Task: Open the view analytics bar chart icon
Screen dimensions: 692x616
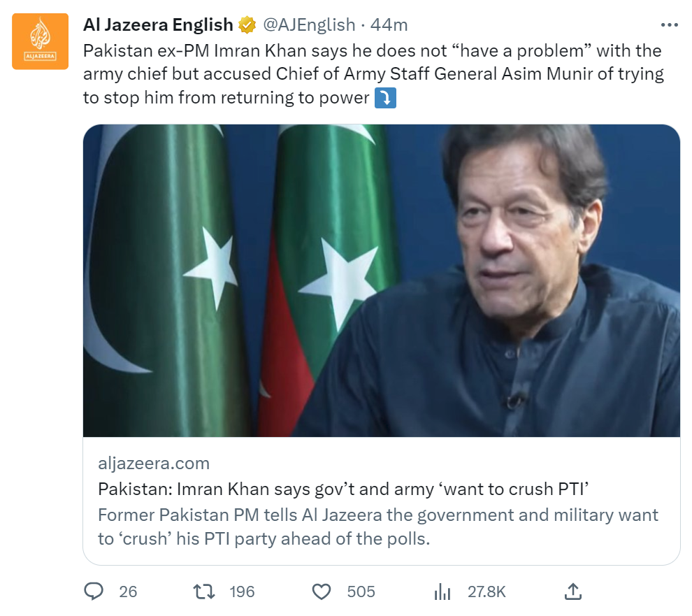Action: [442, 592]
